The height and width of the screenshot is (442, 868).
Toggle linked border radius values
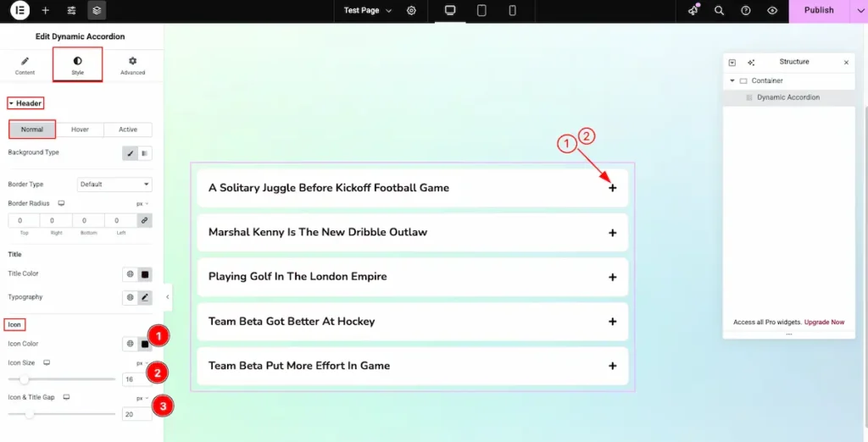click(144, 220)
